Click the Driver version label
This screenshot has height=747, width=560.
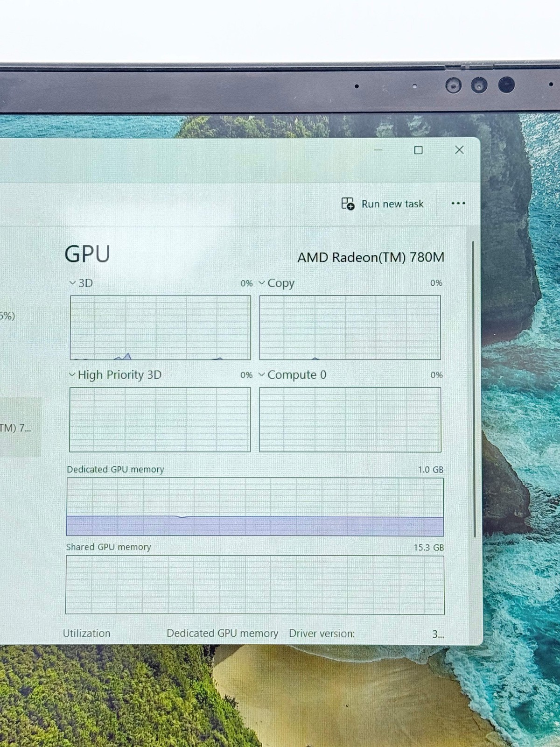pos(322,634)
